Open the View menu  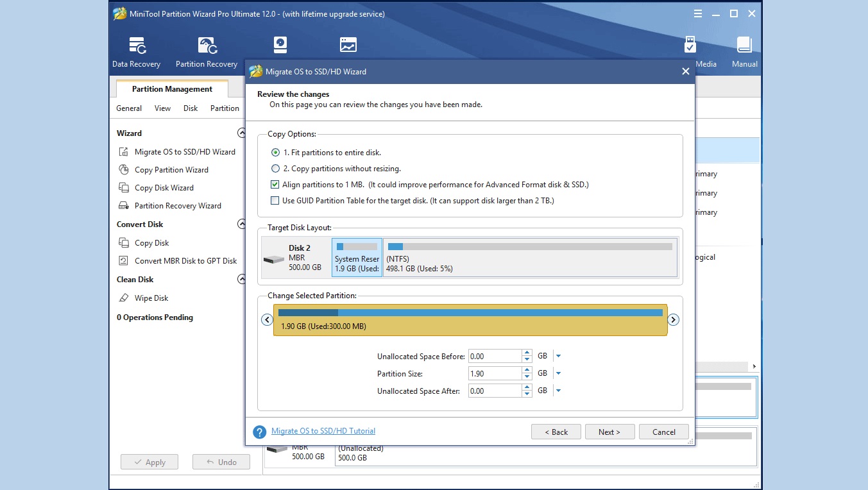coord(162,108)
